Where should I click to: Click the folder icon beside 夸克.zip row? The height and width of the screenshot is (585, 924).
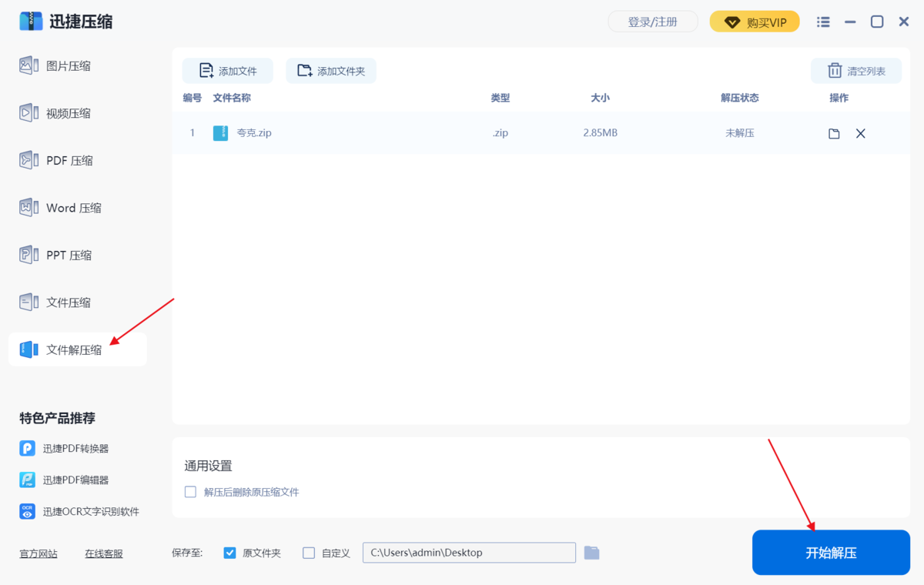[833, 132]
